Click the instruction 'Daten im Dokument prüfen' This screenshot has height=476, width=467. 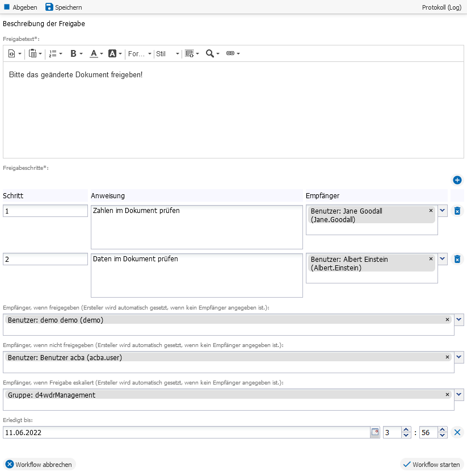pos(197,275)
